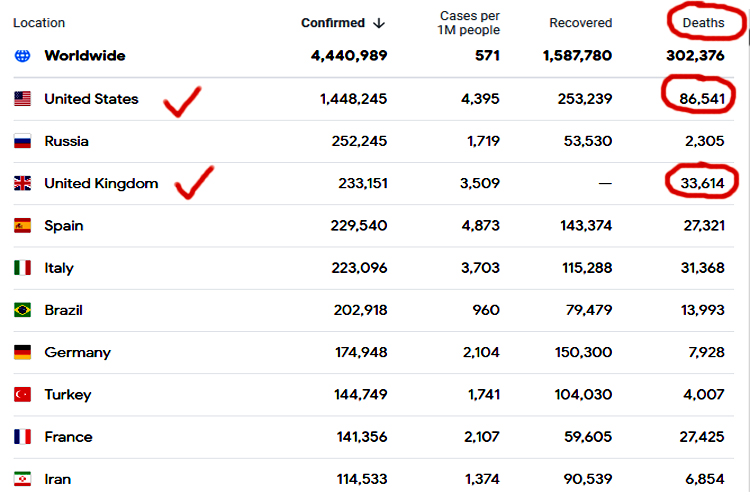Click the Location column header
The image size is (750, 500).
coord(39,23)
